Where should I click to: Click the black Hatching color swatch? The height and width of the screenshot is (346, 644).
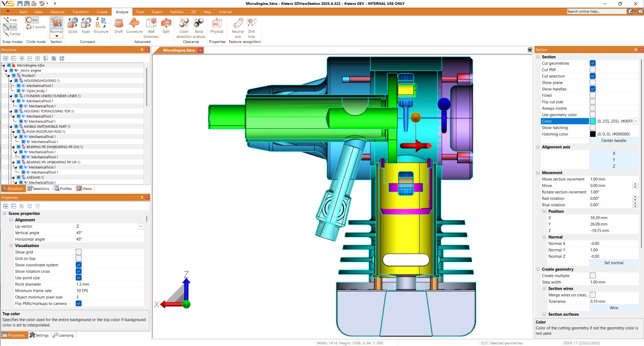tap(593, 134)
